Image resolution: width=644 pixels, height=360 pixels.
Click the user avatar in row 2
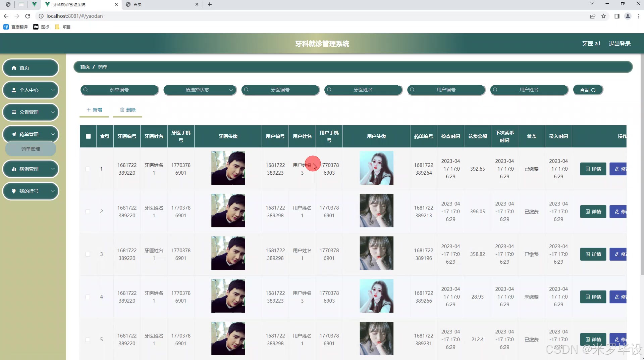tap(376, 211)
